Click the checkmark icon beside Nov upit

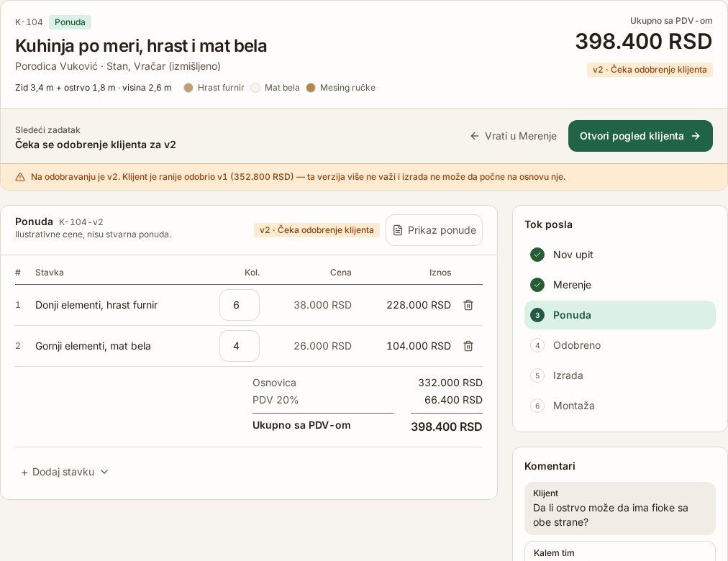537,255
